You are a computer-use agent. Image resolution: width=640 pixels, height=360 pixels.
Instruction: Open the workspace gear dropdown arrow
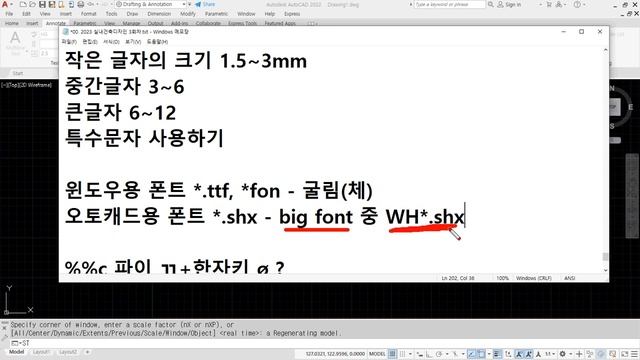pyautogui.click(x=571, y=354)
